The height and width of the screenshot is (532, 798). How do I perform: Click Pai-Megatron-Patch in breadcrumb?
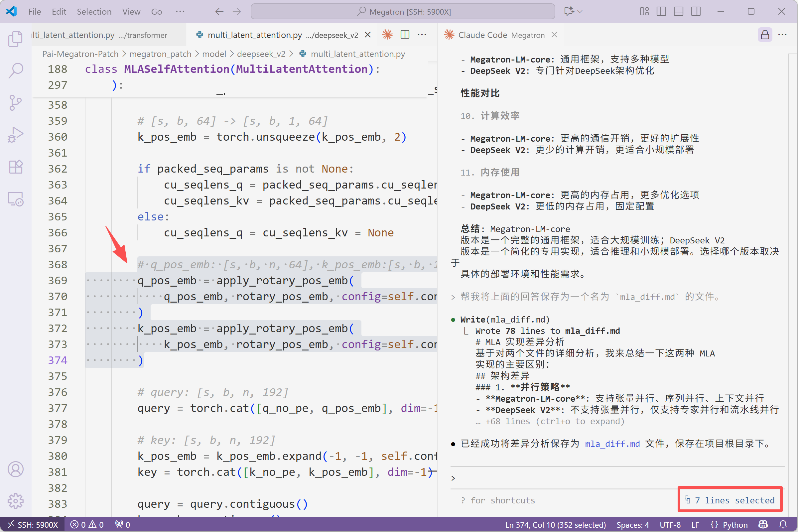tap(80, 54)
